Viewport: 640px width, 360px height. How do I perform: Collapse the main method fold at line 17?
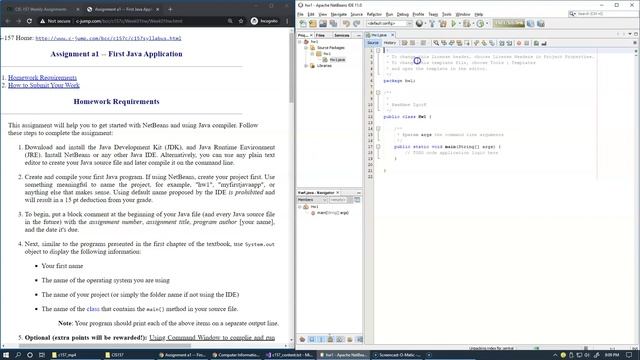click(378, 147)
